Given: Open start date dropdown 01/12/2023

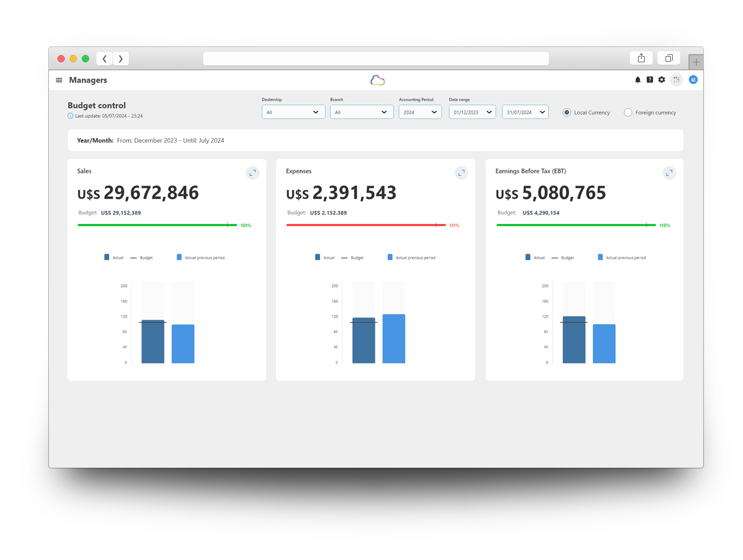Looking at the screenshot, I should [473, 112].
